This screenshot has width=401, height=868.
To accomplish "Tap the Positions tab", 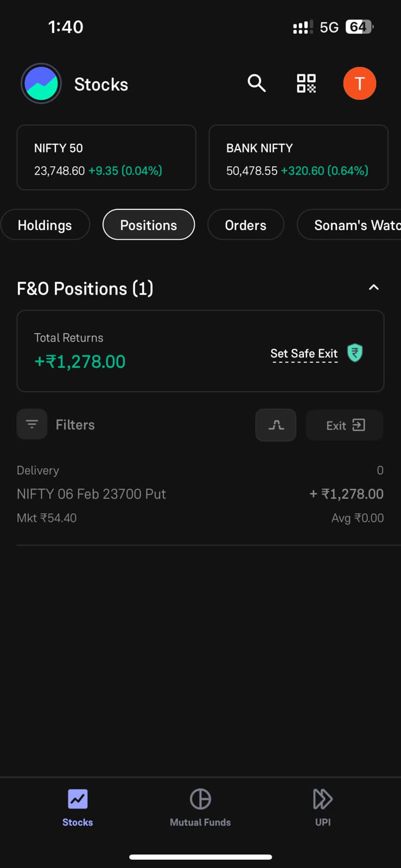I will [x=149, y=225].
